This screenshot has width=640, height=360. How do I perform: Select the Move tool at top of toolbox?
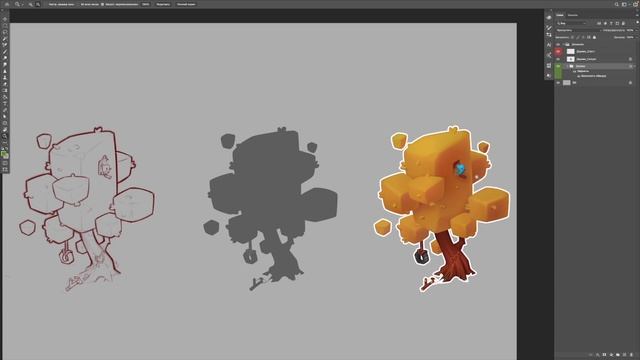point(5,19)
